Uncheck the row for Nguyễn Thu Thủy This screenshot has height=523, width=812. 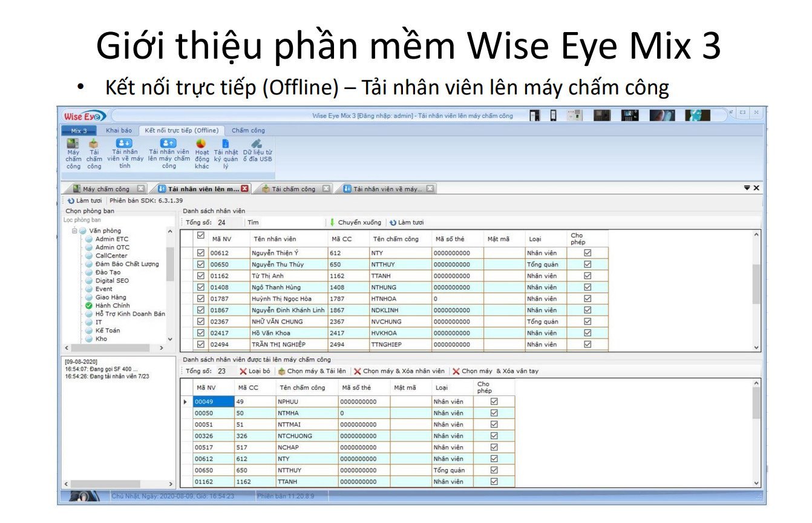pyautogui.click(x=201, y=265)
